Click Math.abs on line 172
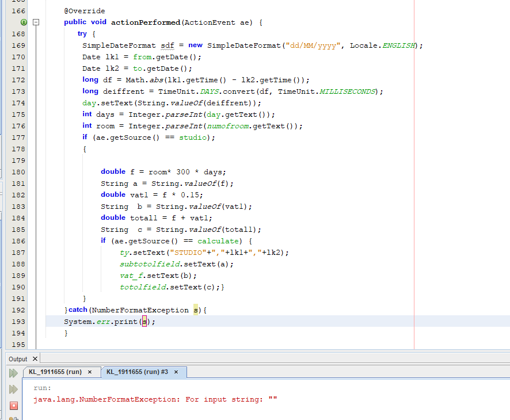 pyautogui.click(x=144, y=80)
